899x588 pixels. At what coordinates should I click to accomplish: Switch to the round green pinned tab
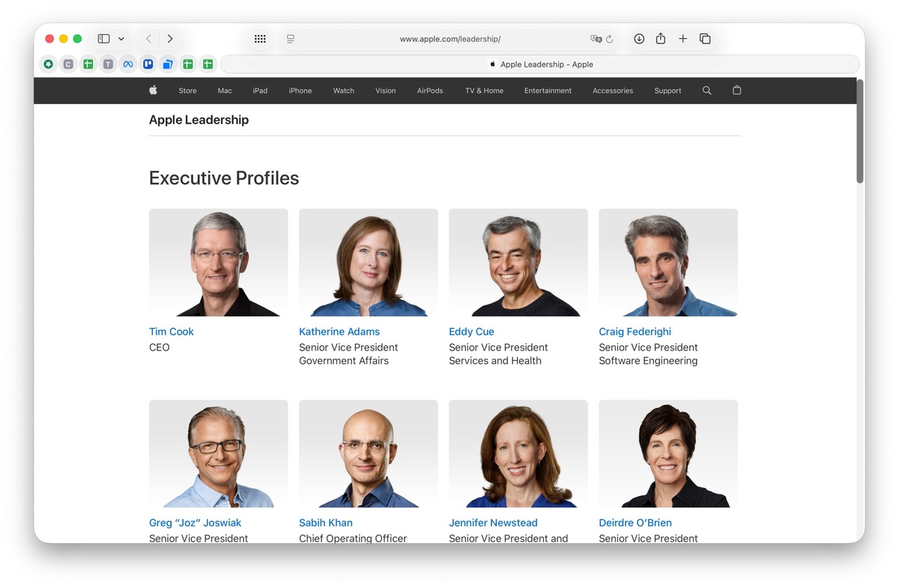48,64
